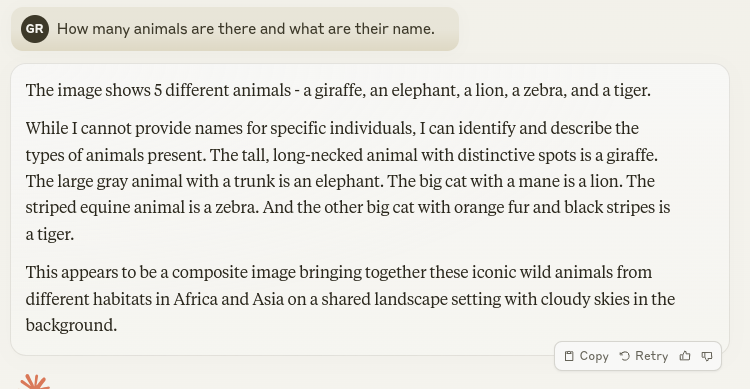Click the GR user avatar

[35, 29]
